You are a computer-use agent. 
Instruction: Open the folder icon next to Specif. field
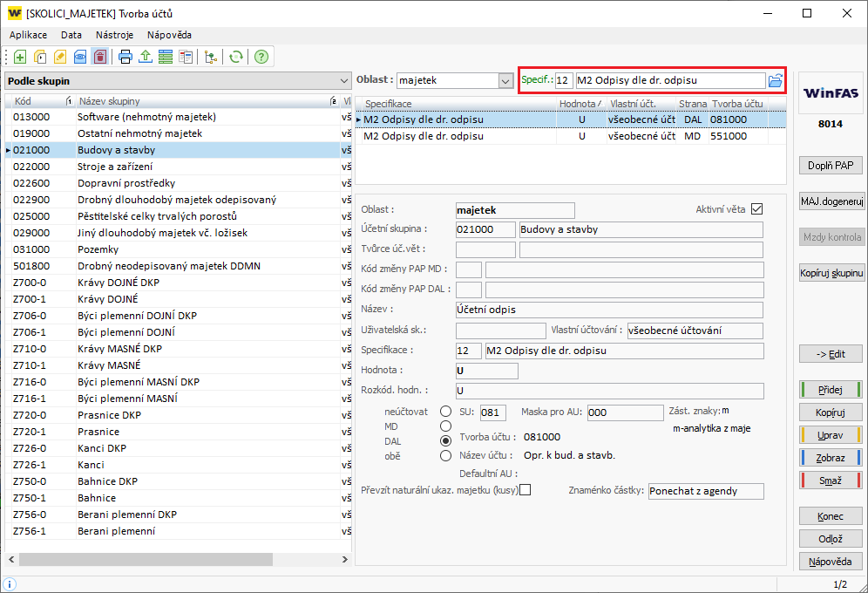(x=776, y=80)
